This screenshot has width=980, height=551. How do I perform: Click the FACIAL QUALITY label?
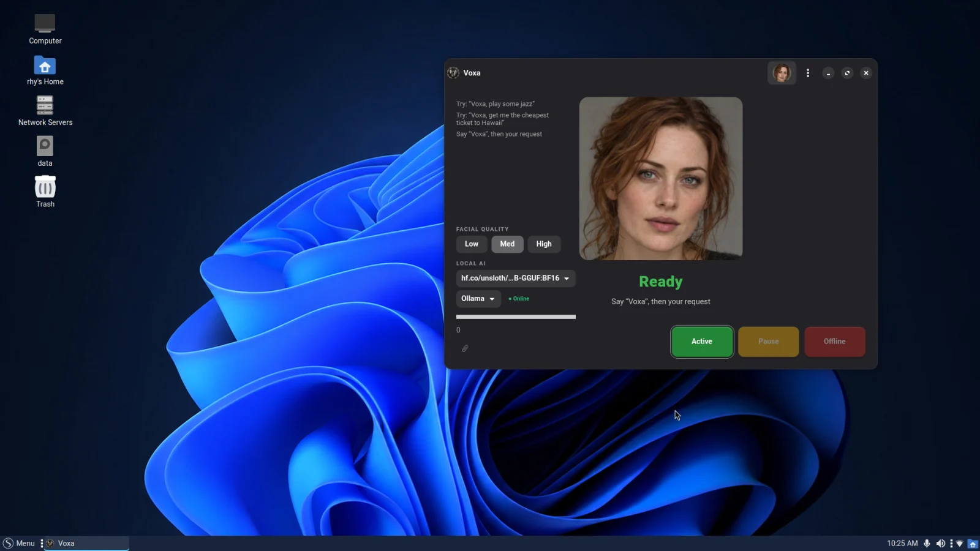coord(482,229)
